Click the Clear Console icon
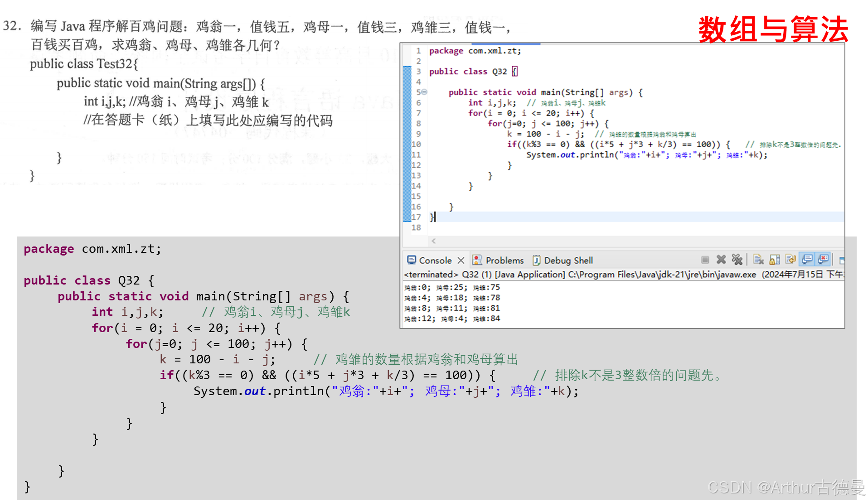Image resolution: width=868 pixels, height=502 pixels. pyautogui.click(x=758, y=260)
